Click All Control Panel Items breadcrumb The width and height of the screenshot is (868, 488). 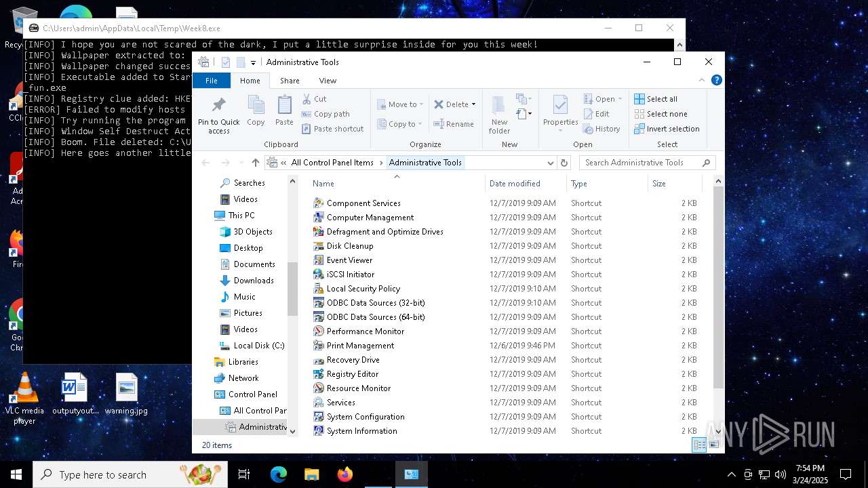332,163
